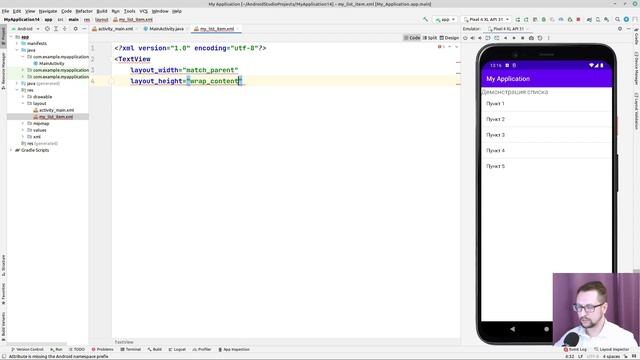Switch editor to Design view
The width and height of the screenshot is (640, 360).
click(x=449, y=38)
